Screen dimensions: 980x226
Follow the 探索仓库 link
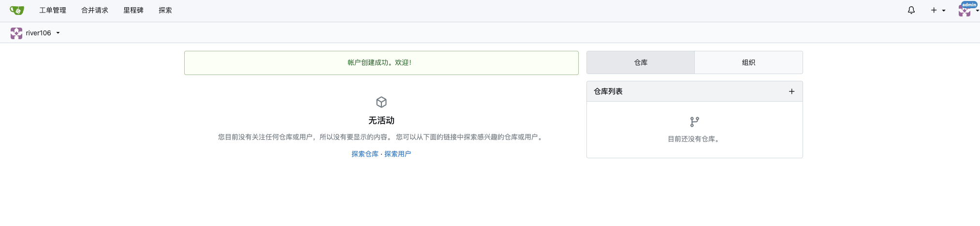point(365,154)
